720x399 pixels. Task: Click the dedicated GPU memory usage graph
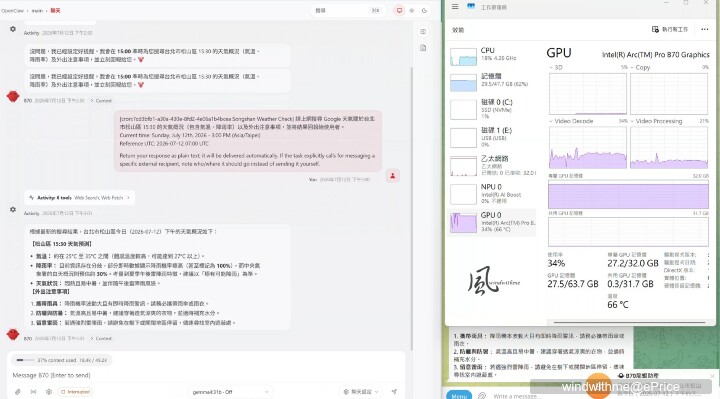(628, 194)
